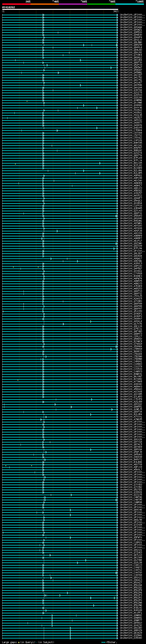Viewport: 146px width, 644px height.
Task: Select the UniRef100_C8VLC7 label
Action: 131,337
